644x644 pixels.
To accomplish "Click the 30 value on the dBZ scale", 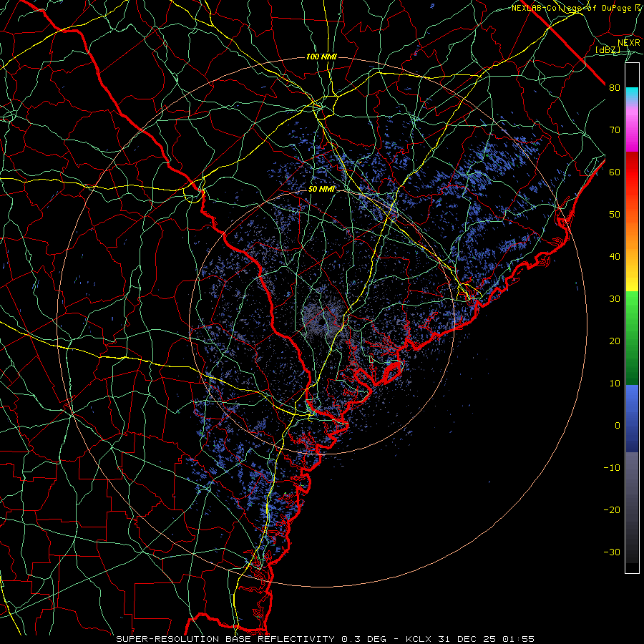I will [615, 299].
